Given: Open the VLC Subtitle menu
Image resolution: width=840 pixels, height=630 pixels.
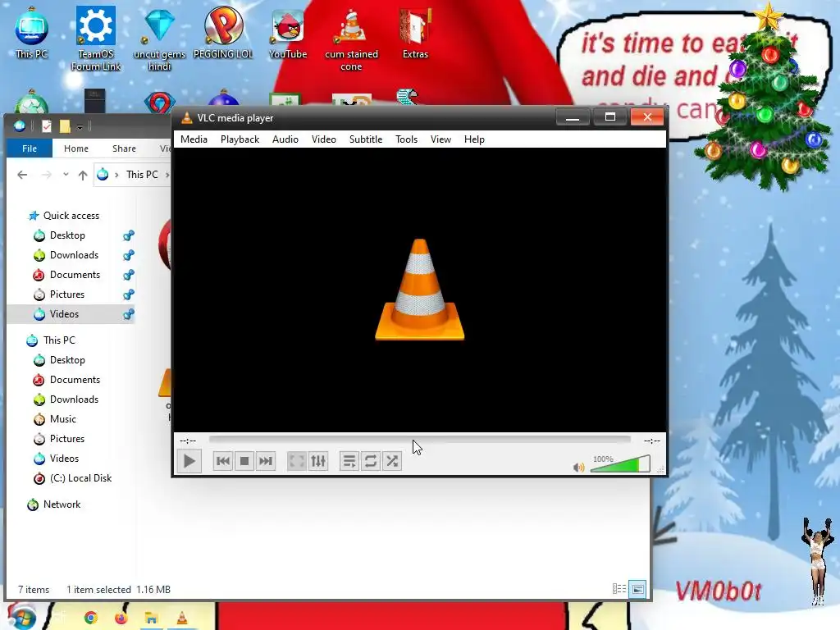Looking at the screenshot, I should tap(366, 139).
